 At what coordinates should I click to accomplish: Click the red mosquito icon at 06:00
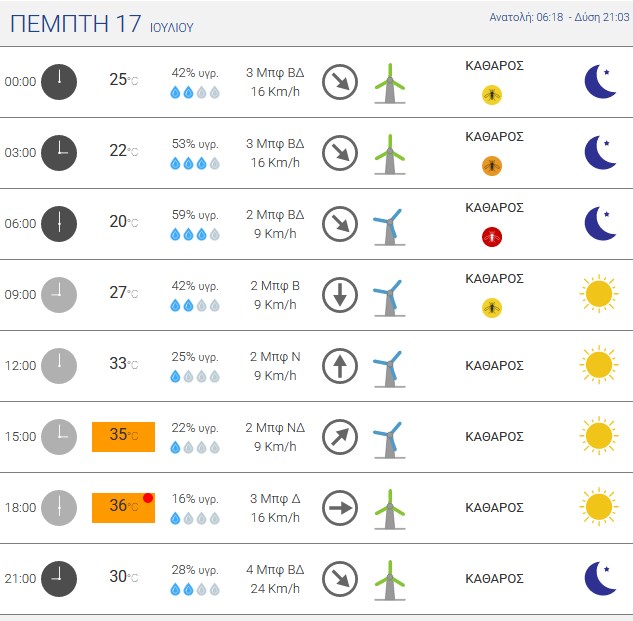point(492,237)
